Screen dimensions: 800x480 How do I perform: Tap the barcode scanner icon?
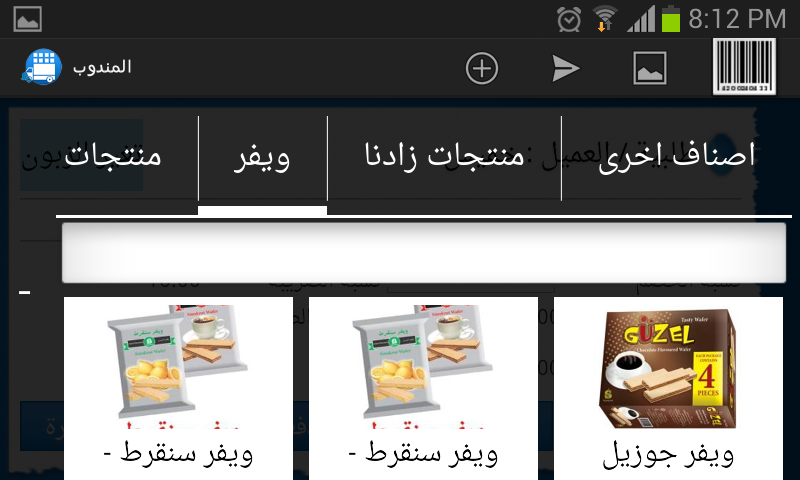(744, 67)
